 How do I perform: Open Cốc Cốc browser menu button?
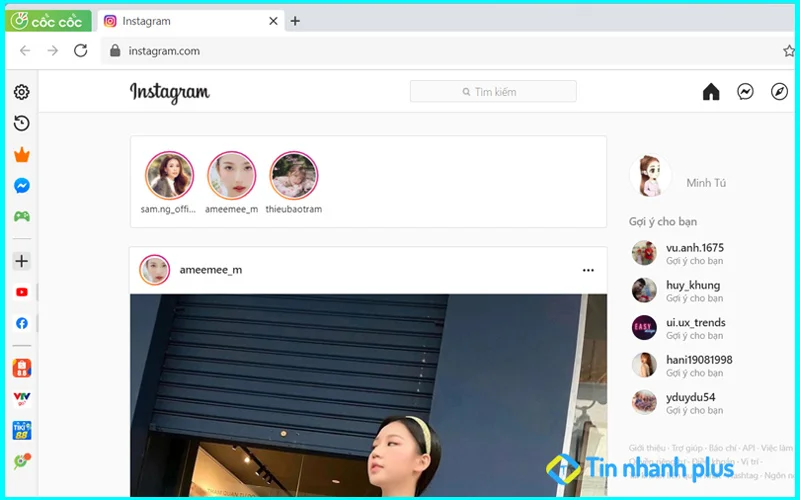point(48,21)
